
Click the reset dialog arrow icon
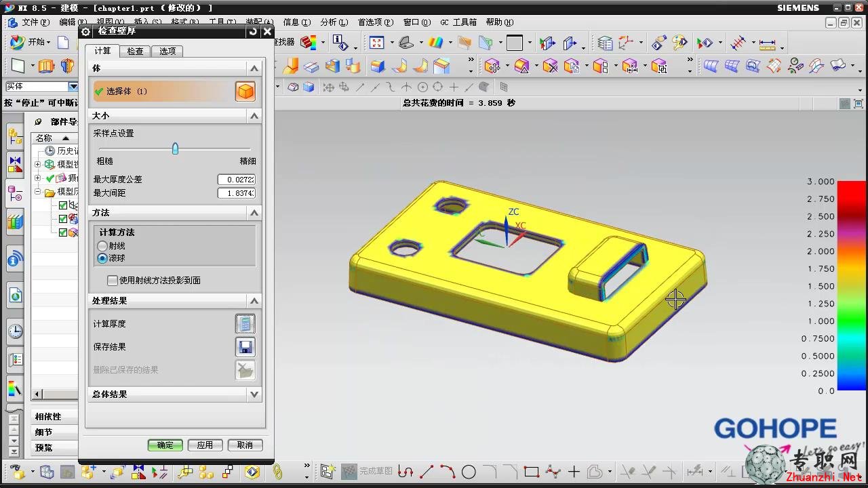pos(253,31)
